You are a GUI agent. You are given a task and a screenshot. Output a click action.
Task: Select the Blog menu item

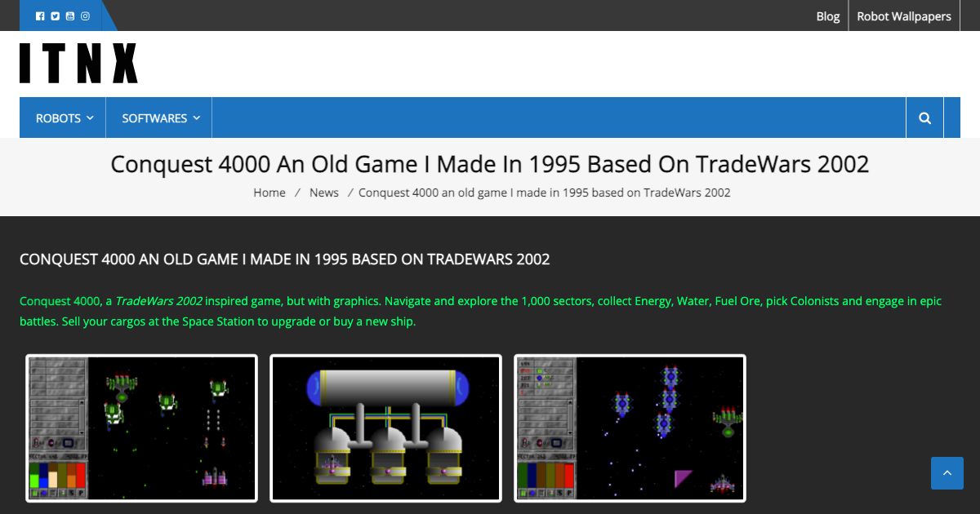(827, 16)
